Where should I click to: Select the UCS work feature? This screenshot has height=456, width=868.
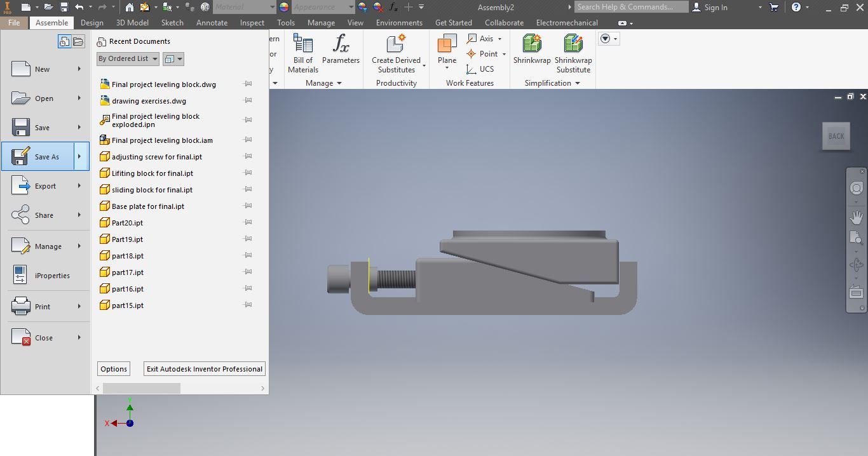click(480, 69)
